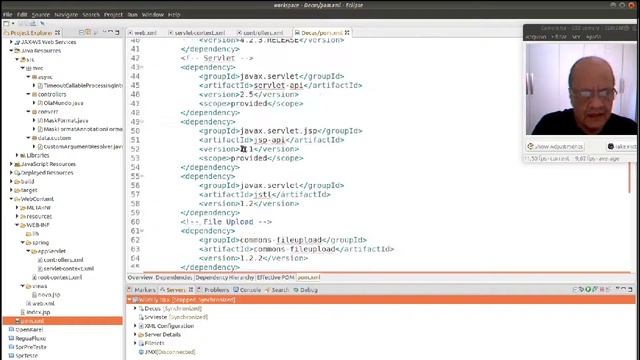Click Collapse All in Project Explorer
Screen dimensions: 640x360
(81, 32)
